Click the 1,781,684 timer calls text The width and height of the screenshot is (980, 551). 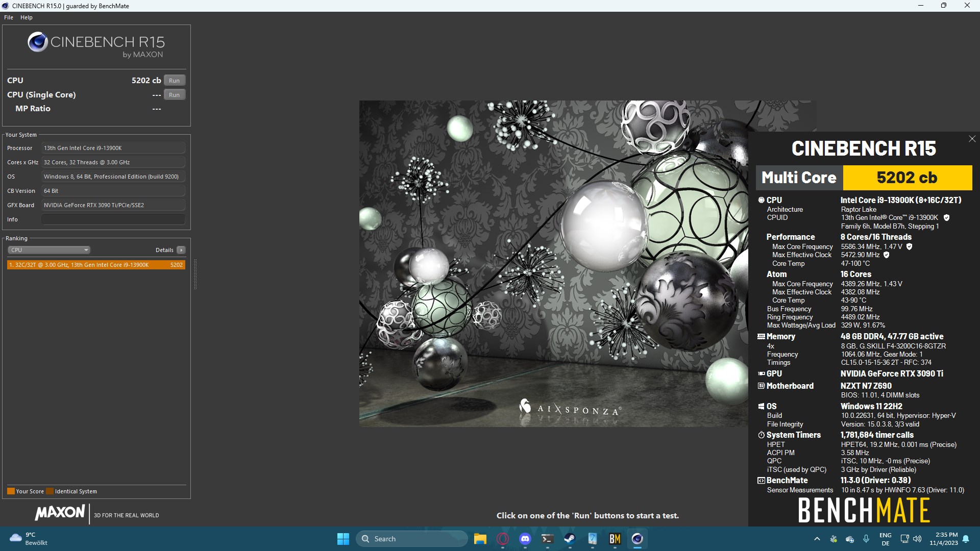point(877,435)
